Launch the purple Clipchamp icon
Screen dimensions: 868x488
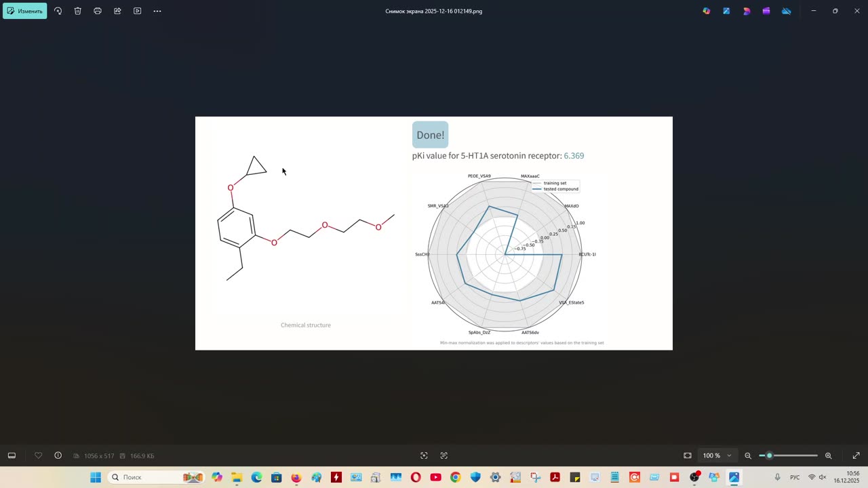[766, 11]
